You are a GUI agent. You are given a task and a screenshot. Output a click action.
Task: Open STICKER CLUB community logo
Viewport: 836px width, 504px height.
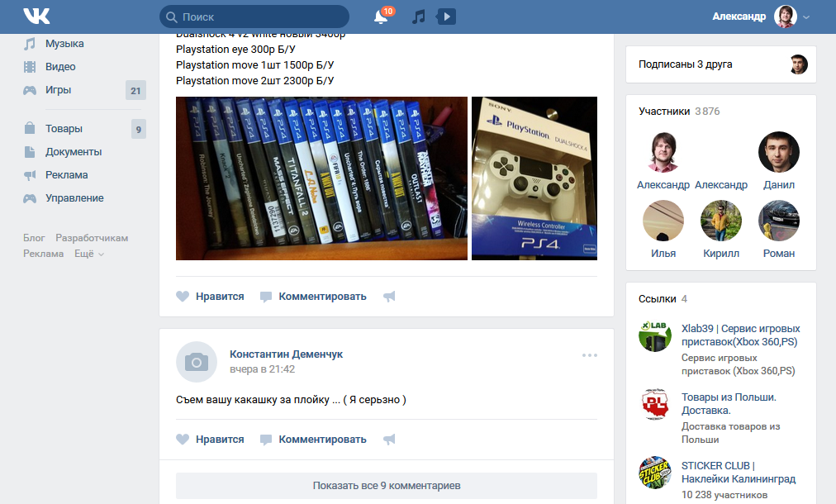[655, 473]
